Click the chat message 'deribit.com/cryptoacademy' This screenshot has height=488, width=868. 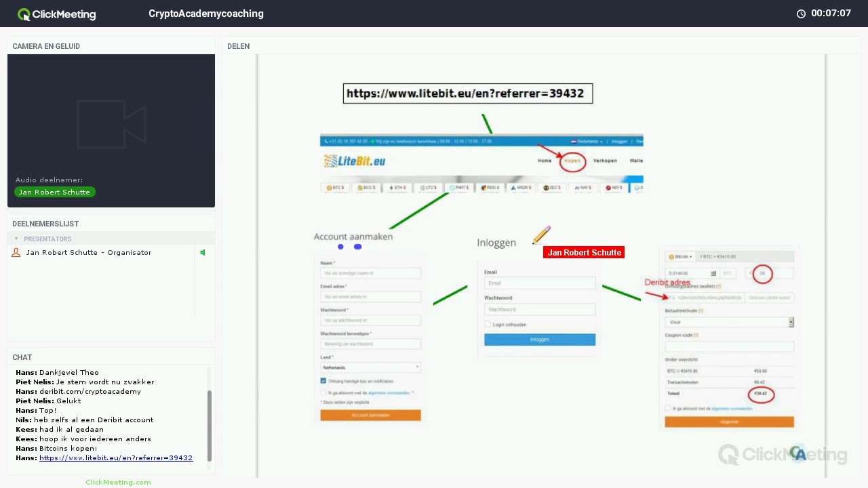(90, 392)
